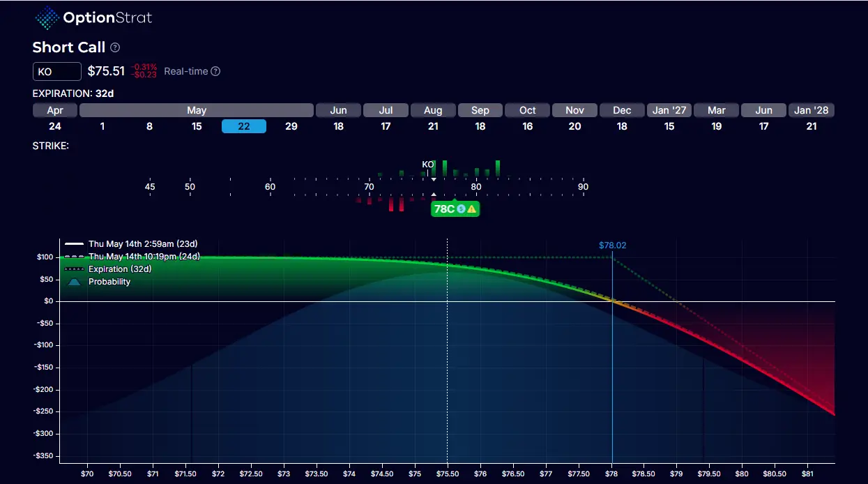Image resolution: width=868 pixels, height=484 pixels.
Task: Click the KO ticker symbol input field
Action: [x=57, y=71]
